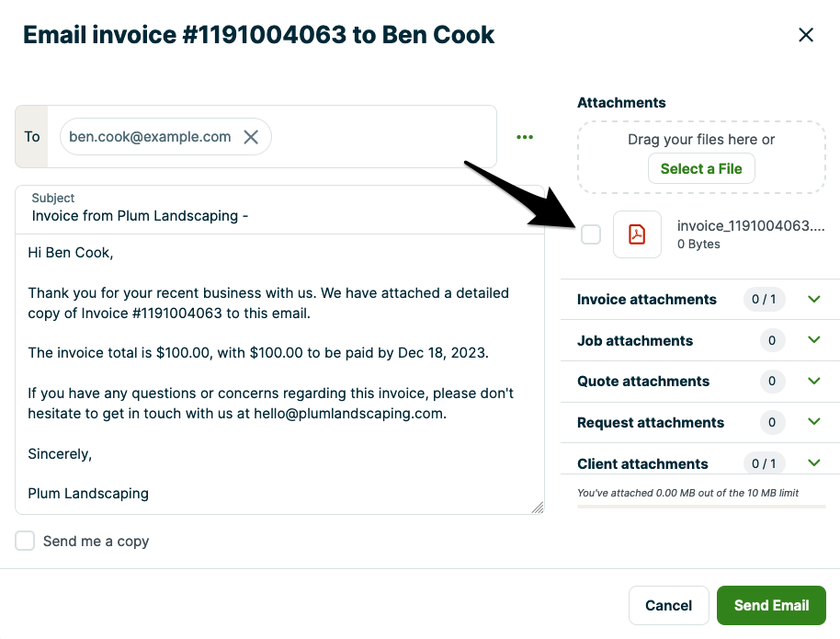Expand the Client attachments chevron
840x639 pixels.
pos(813,462)
